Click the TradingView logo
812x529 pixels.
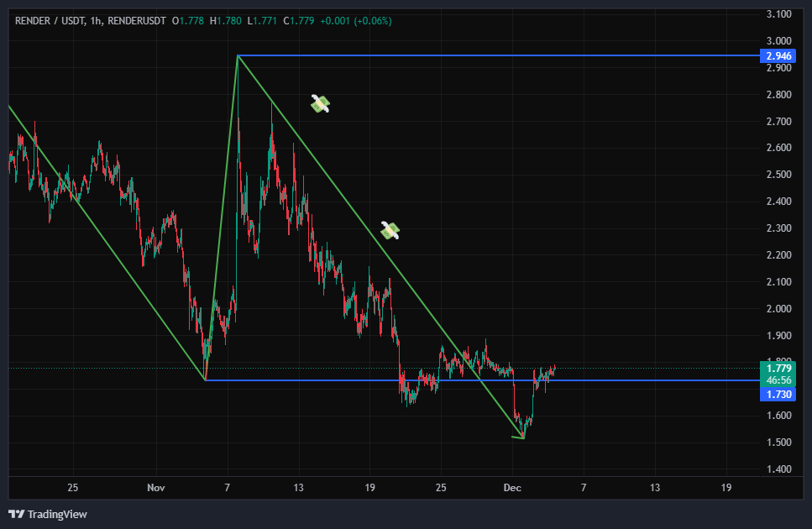pos(48,514)
